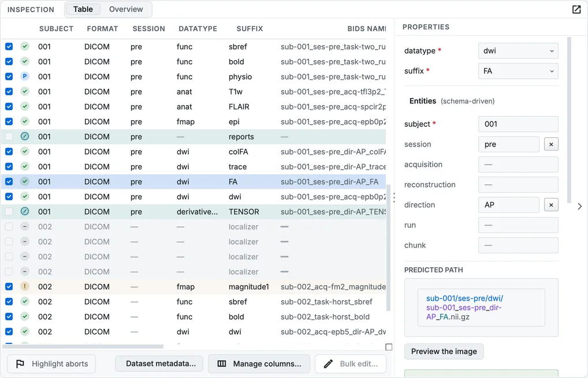Toggle the magnitude1 row checkbox

(x=9, y=286)
